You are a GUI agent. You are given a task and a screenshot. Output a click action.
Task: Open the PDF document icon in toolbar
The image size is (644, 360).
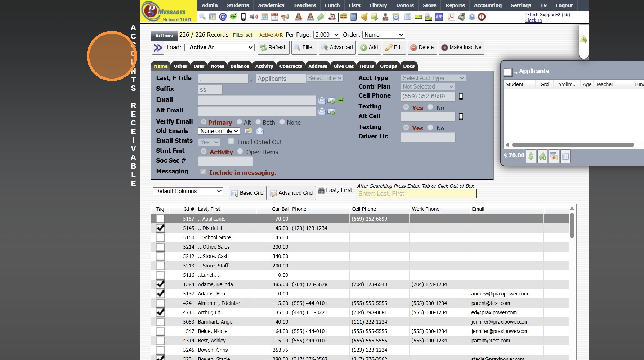pyautogui.click(x=451, y=17)
